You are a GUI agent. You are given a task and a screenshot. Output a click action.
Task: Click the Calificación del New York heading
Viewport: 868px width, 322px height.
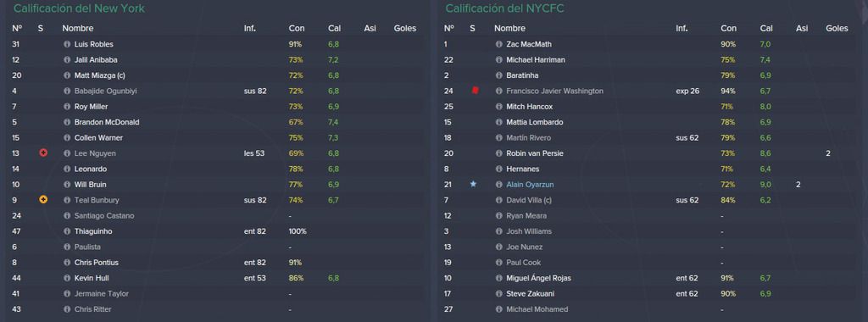[79, 8]
